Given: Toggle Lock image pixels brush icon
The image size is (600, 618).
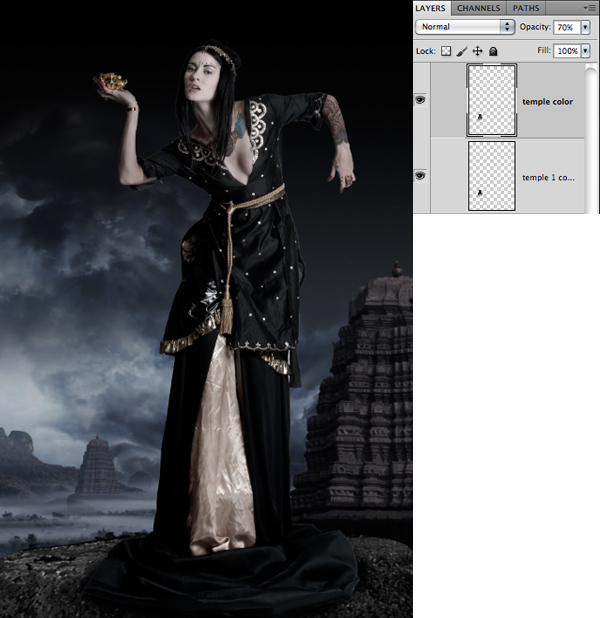Looking at the screenshot, I should (462, 51).
